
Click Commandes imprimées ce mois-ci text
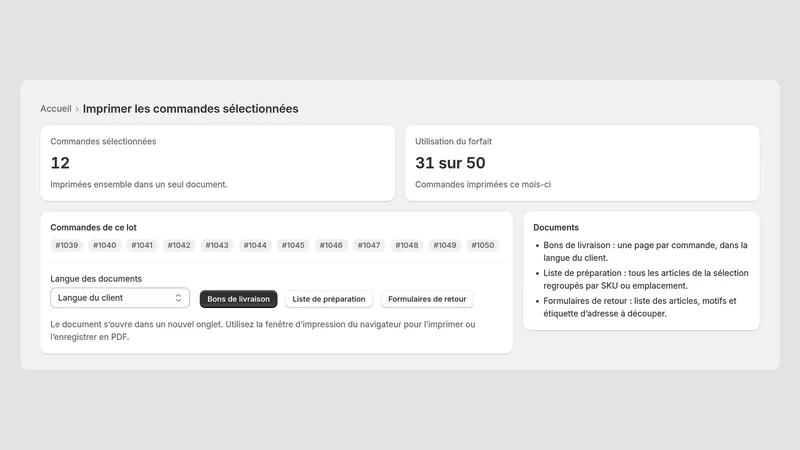point(483,184)
